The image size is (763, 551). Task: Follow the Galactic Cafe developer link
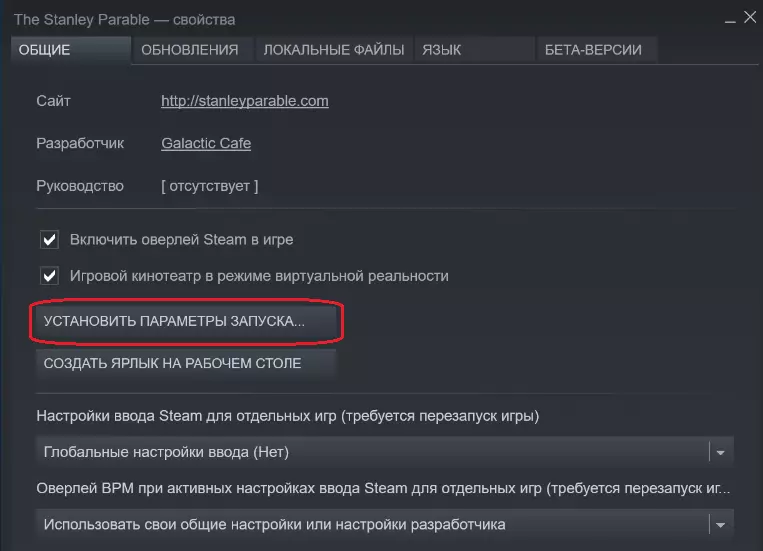(x=206, y=143)
